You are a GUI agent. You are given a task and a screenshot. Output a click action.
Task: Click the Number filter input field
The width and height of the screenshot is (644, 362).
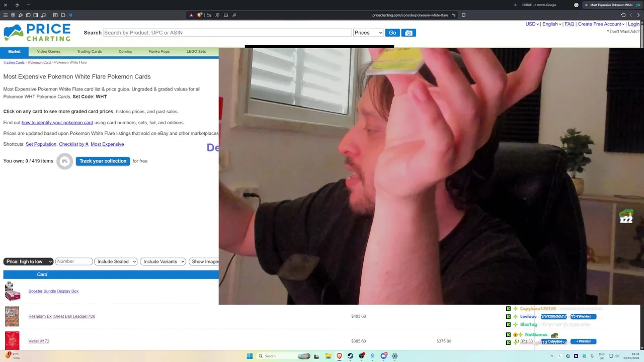click(x=74, y=261)
